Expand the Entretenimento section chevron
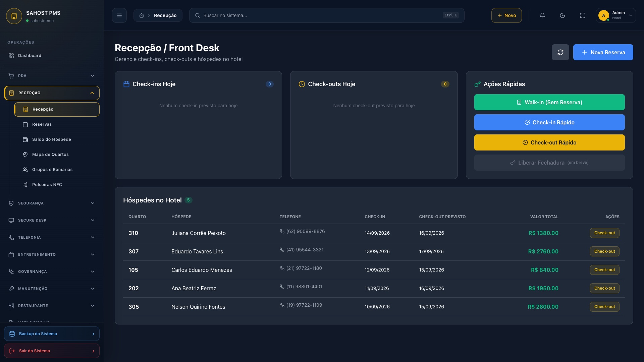The width and height of the screenshot is (644, 362). pyautogui.click(x=93, y=254)
